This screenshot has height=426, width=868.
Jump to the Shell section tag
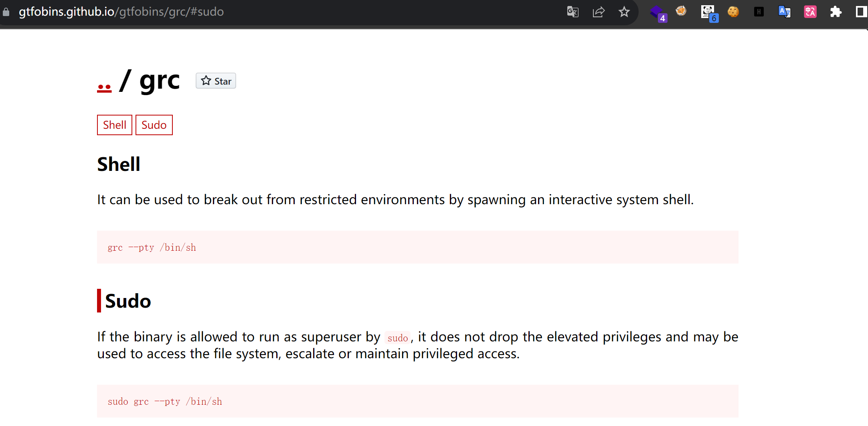pyautogui.click(x=115, y=125)
